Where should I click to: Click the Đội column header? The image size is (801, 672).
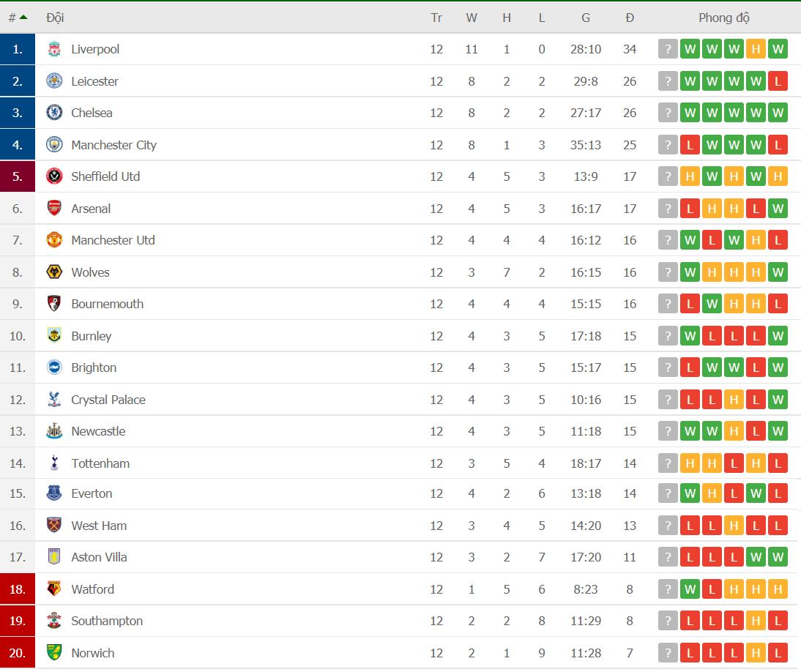coord(55,18)
